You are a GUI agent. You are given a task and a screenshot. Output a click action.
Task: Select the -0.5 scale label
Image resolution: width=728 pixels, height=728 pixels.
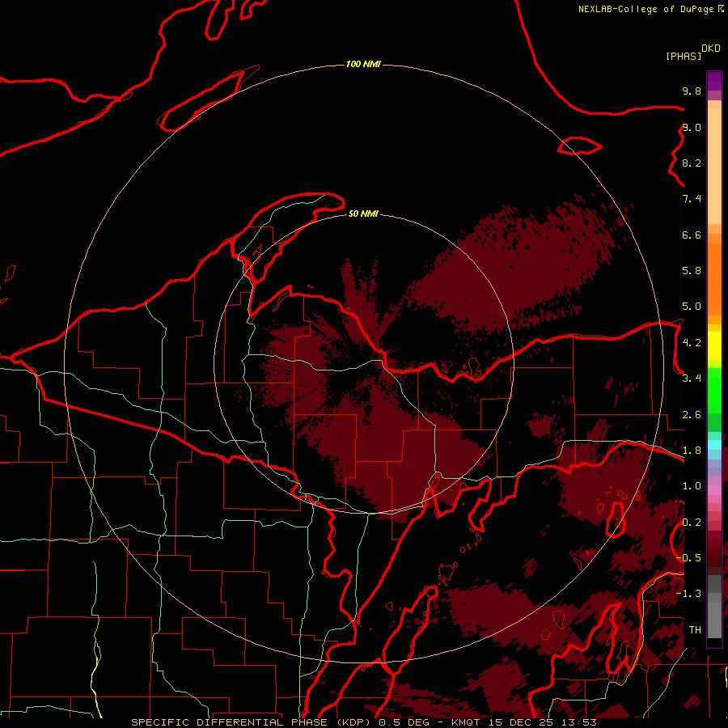pos(688,558)
